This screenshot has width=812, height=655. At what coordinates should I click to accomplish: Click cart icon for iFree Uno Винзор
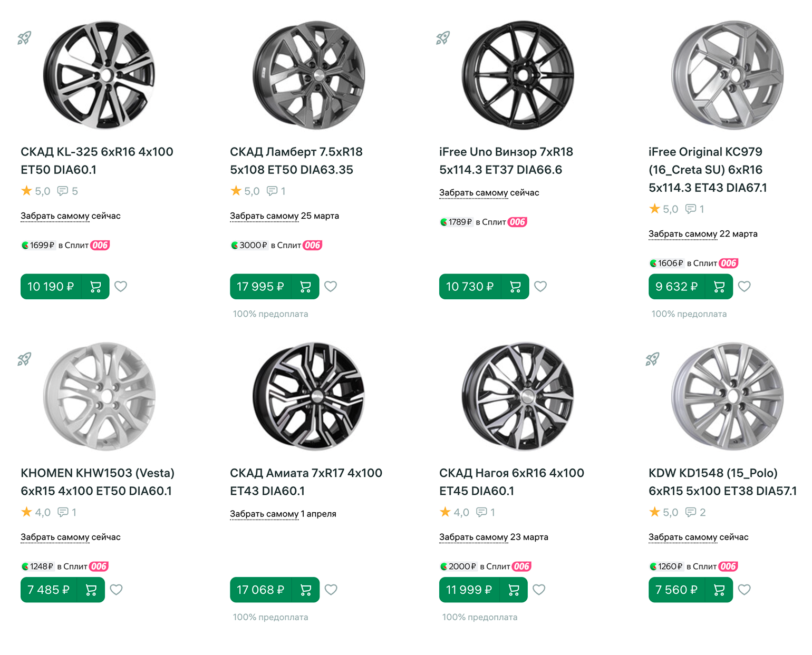click(x=515, y=287)
